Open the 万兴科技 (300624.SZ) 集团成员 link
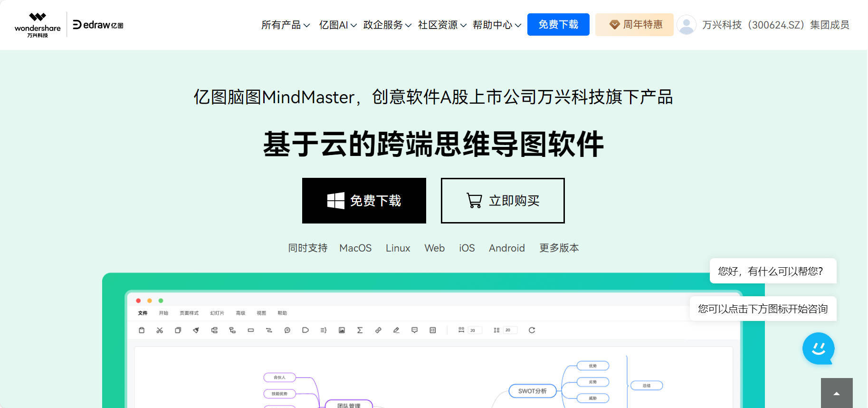 776,25
